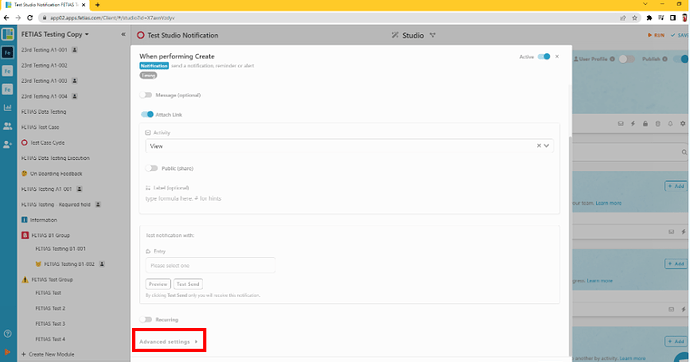690x362 pixels.
Task: Click the lock icon in Studio toolbar
Action: point(645,124)
